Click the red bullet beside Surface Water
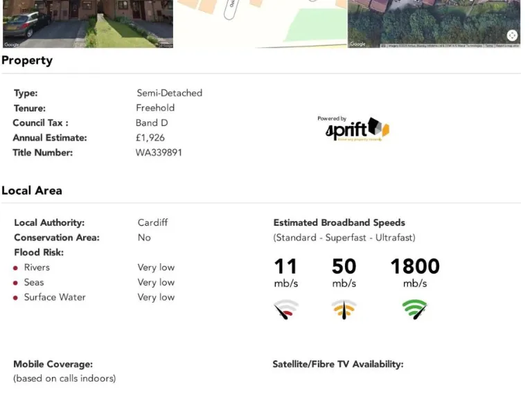Screen dimensions: 532x399 point(15,298)
